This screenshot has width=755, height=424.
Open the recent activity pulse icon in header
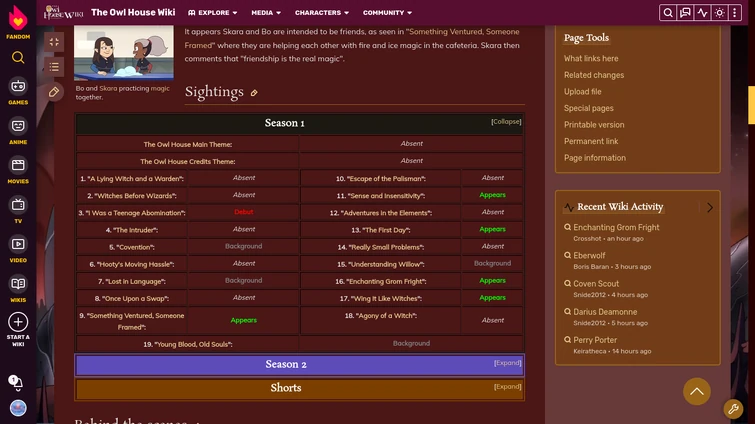tap(703, 13)
